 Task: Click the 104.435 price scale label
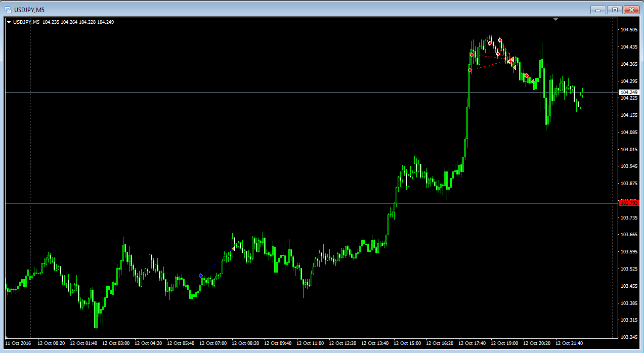pyautogui.click(x=629, y=47)
